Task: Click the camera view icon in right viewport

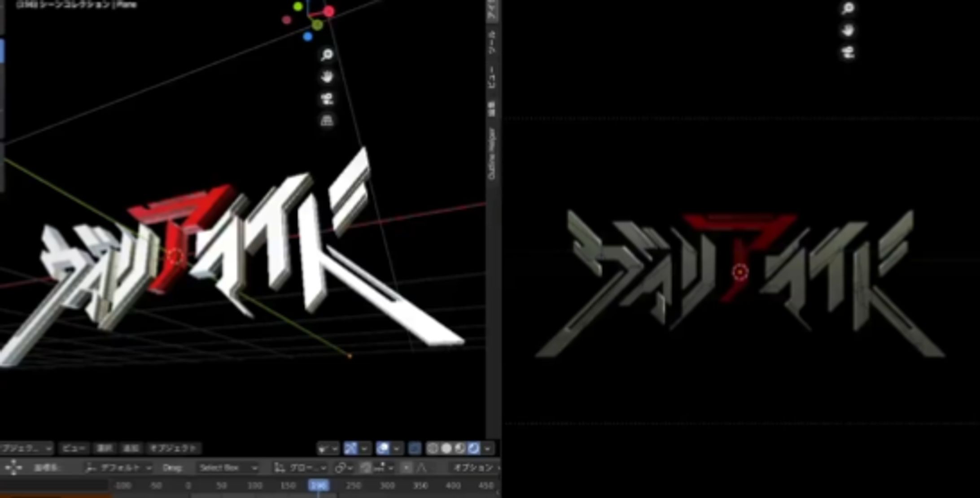Action: pos(848,52)
